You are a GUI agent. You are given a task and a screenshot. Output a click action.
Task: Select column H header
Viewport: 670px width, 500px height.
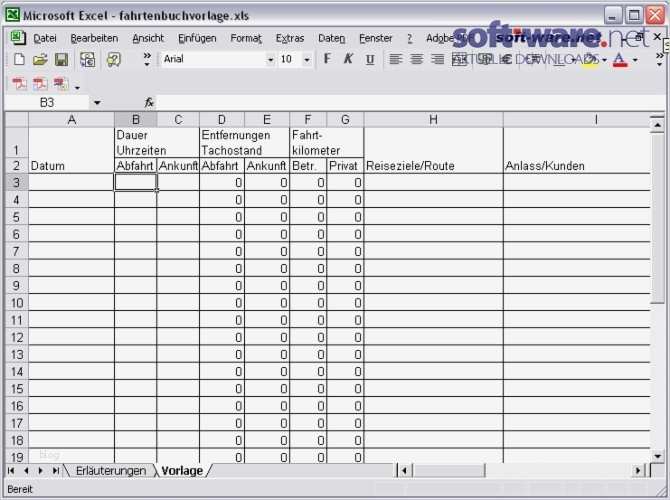point(433,120)
